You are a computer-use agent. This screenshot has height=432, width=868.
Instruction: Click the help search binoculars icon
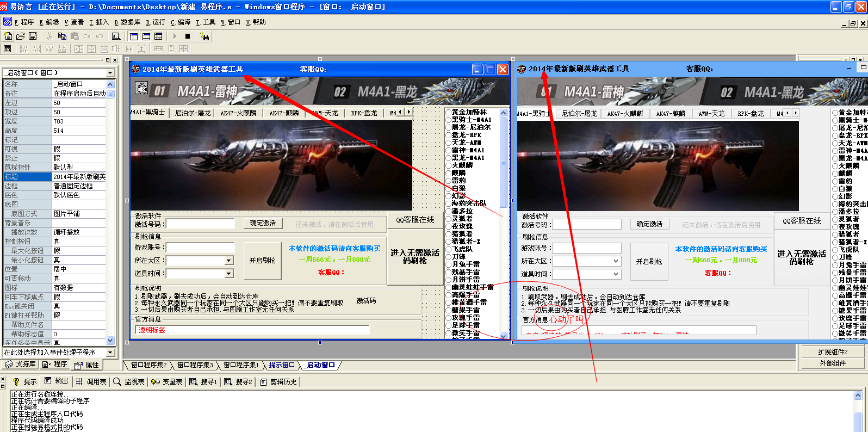point(204,36)
